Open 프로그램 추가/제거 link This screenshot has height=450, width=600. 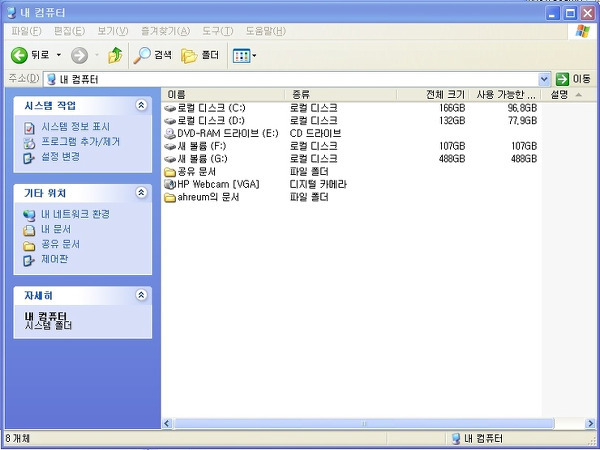pos(81,142)
